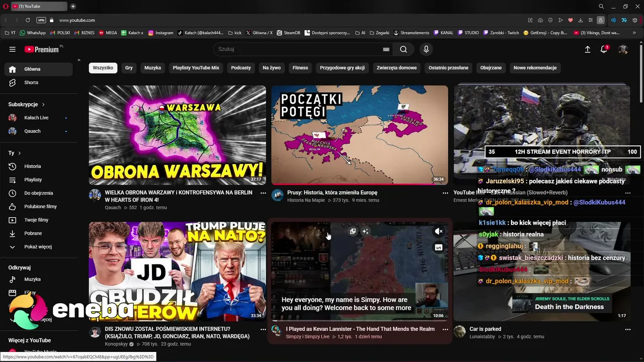Image resolution: width=644 pixels, height=362 pixels.
Task: Open MEGA bookmark in bookmarks bar
Action: [108, 33]
